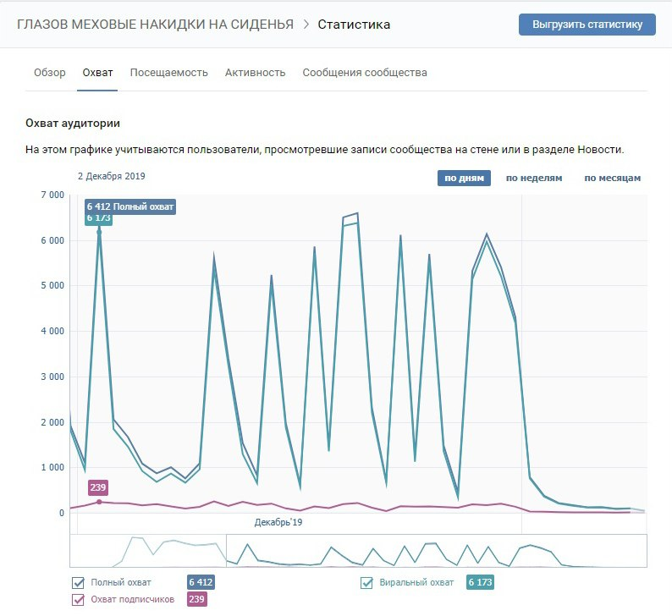Click the Полный охват peak data point marker
Screen dimensions: 672x616
[x=99, y=231]
